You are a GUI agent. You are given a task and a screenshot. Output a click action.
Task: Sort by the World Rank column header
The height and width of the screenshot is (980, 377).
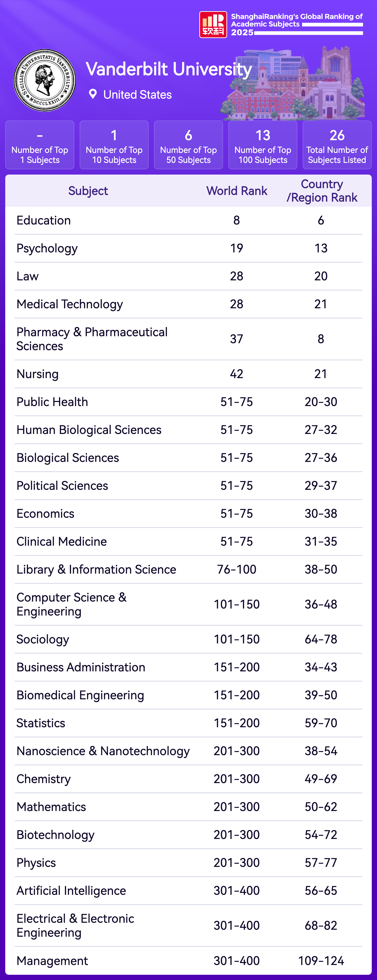tap(237, 191)
